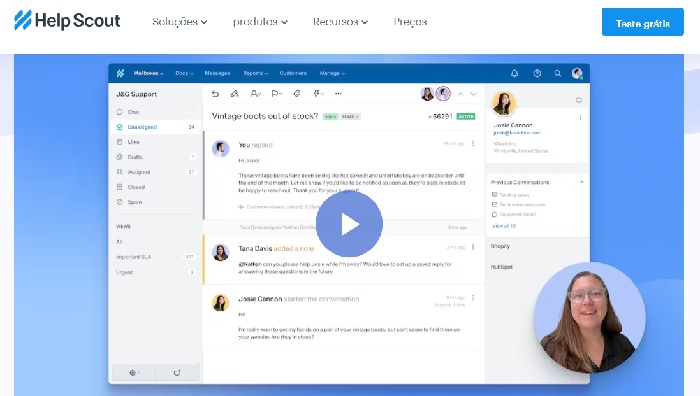Click the tag icon in conversation toolbar
The height and width of the screenshot is (396, 700).
[x=296, y=94]
